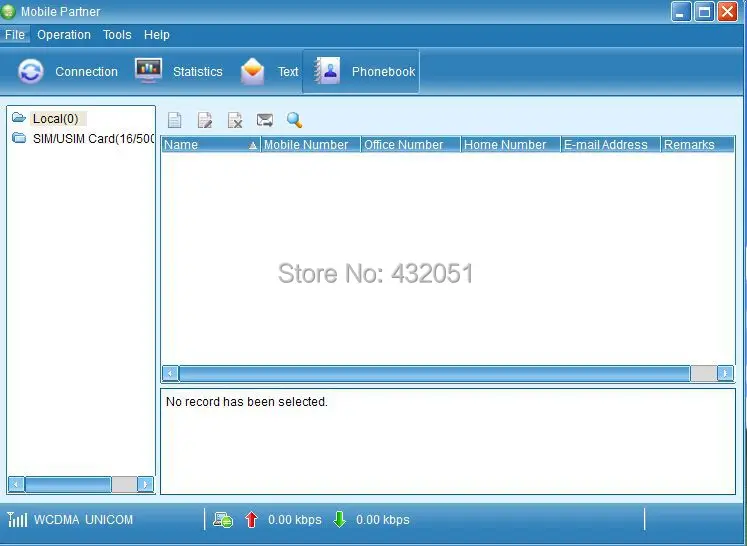Viewport: 747px width, 546px height.
Task: Click the contact list horizontal scrollbar thumb
Action: [x=434, y=373]
